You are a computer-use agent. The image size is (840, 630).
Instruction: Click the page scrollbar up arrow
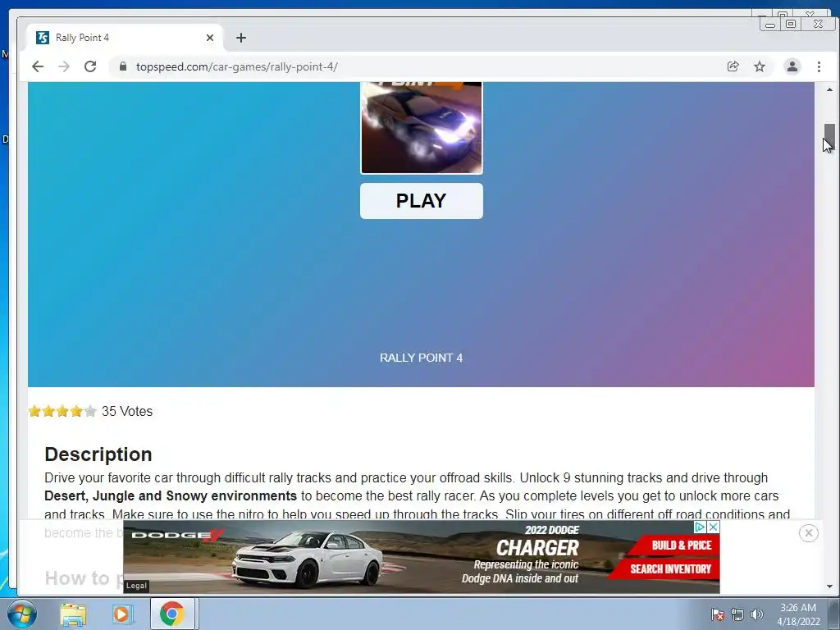click(829, 89)
